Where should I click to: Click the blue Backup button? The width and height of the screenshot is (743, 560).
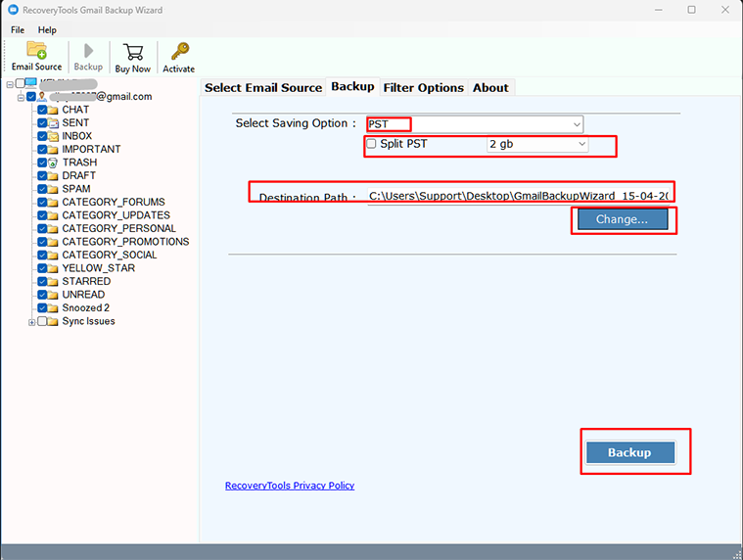click(x=629, y=452)
